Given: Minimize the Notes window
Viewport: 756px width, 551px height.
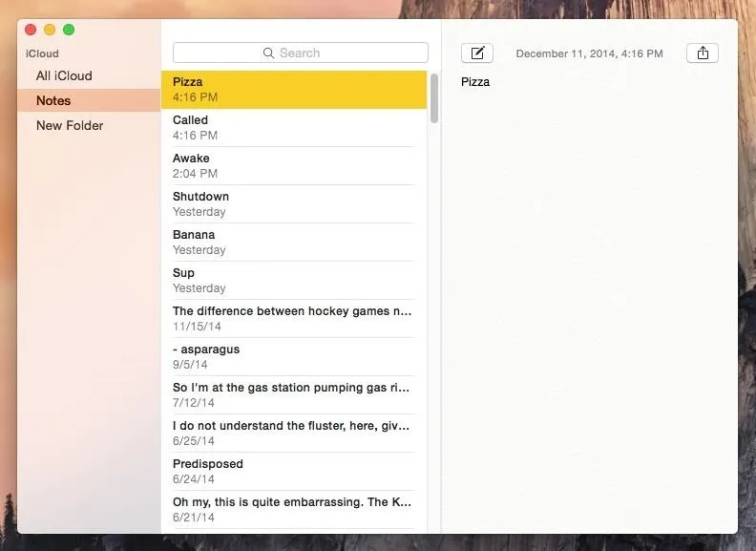Looking at the screenshot, I should 50,30.
